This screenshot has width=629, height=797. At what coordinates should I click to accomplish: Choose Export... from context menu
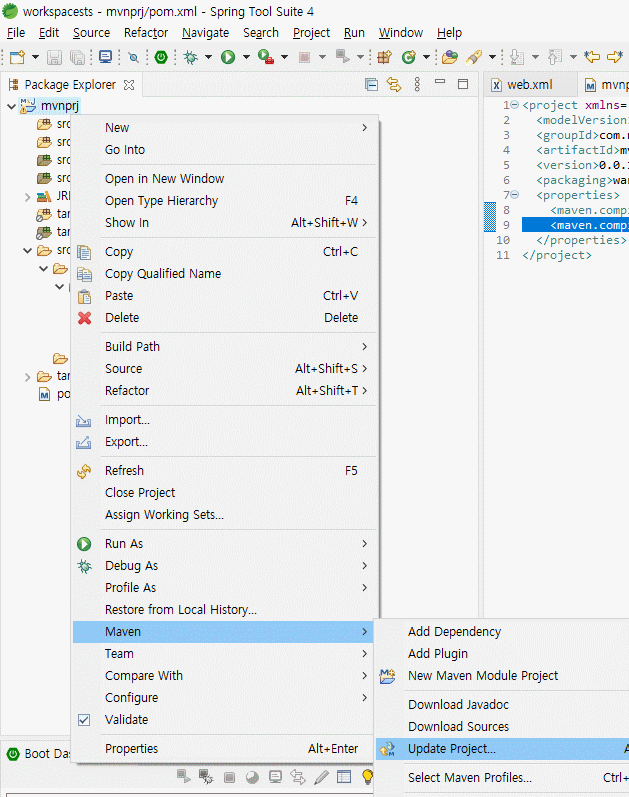(x=224, y=442)
